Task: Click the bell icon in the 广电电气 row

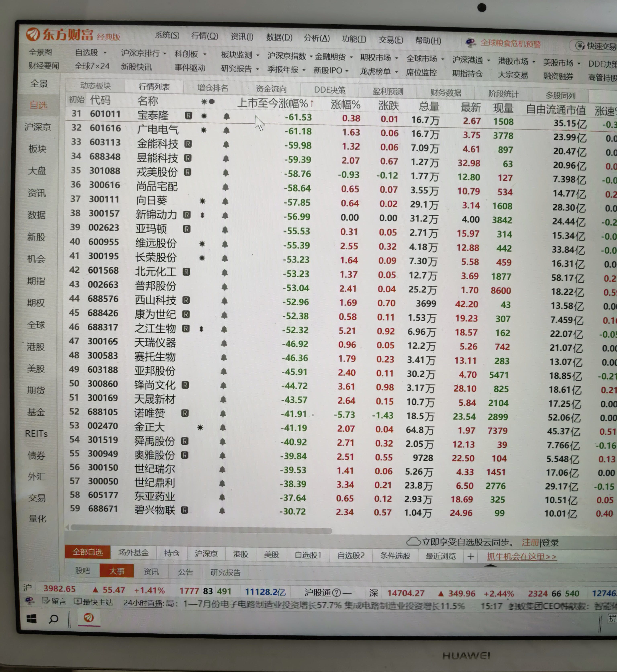Action: pos(226,130)
